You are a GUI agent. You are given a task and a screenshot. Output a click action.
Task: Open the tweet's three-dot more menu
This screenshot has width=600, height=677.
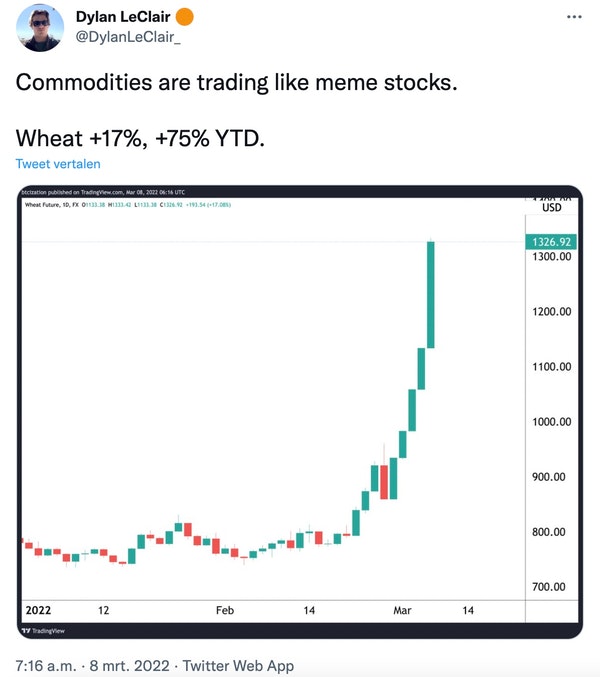click(x=573, y=17)
